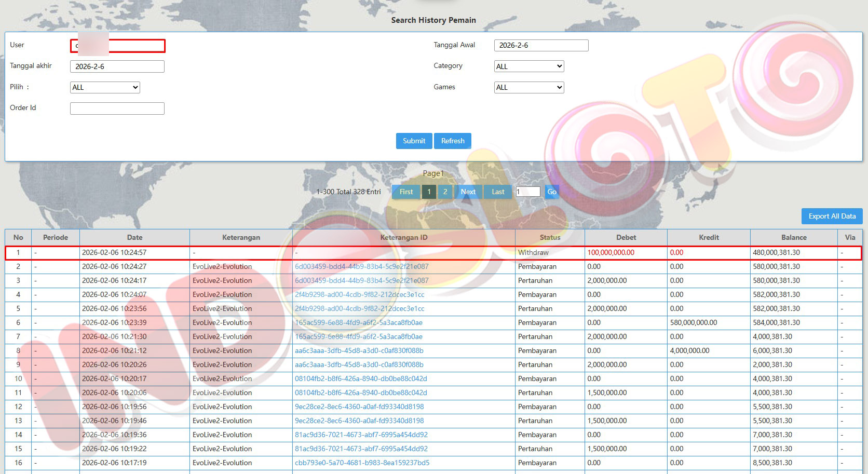Edit the Tanggal akhir date field
Image resolution: width=868 pixels, height=474 pixels.
pyautogui.click(x=117, y=66)
